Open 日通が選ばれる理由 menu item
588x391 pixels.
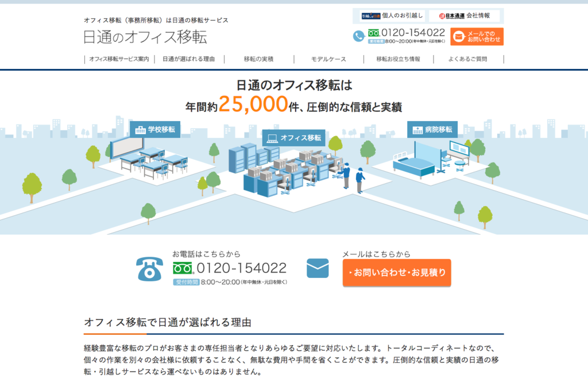click(x=188, y=59)
